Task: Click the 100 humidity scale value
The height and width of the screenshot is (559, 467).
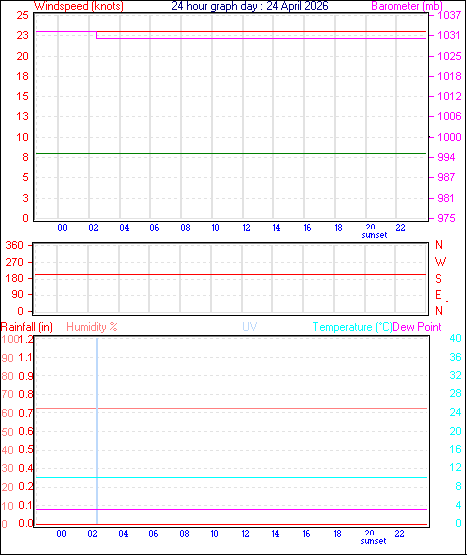Action: click(10, 339)
